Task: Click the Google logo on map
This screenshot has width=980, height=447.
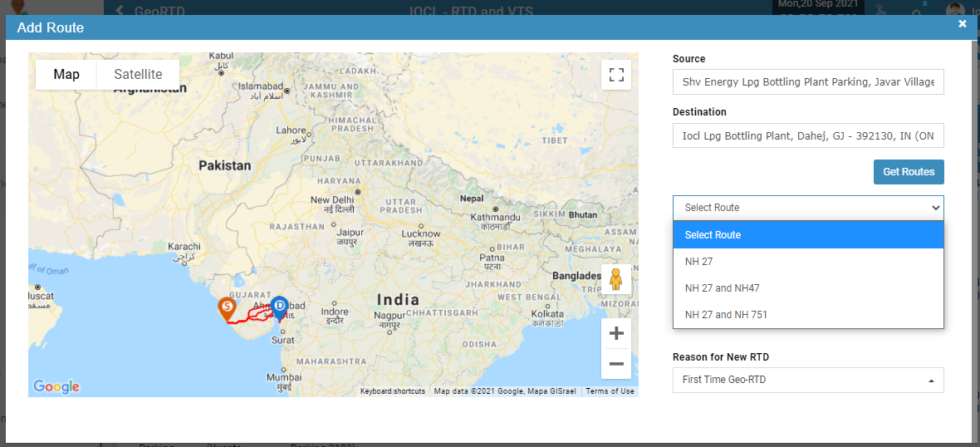Action: [56, 387]
